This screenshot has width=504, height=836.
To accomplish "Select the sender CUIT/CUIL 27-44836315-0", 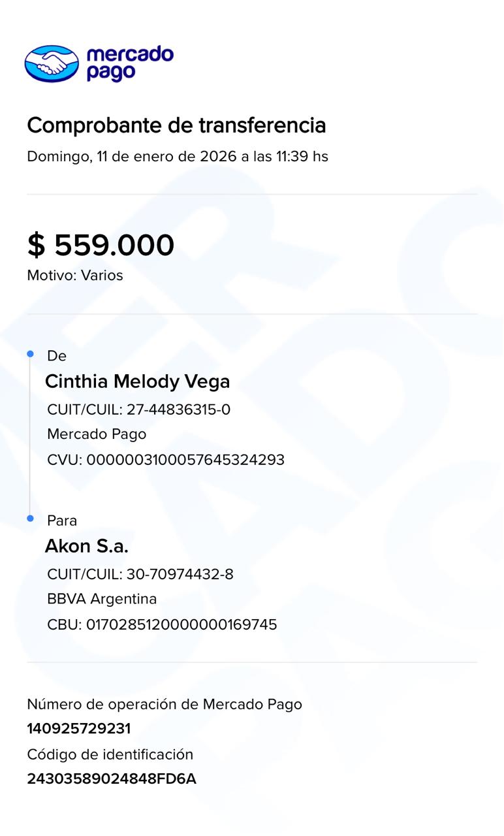I will point(139,410).
